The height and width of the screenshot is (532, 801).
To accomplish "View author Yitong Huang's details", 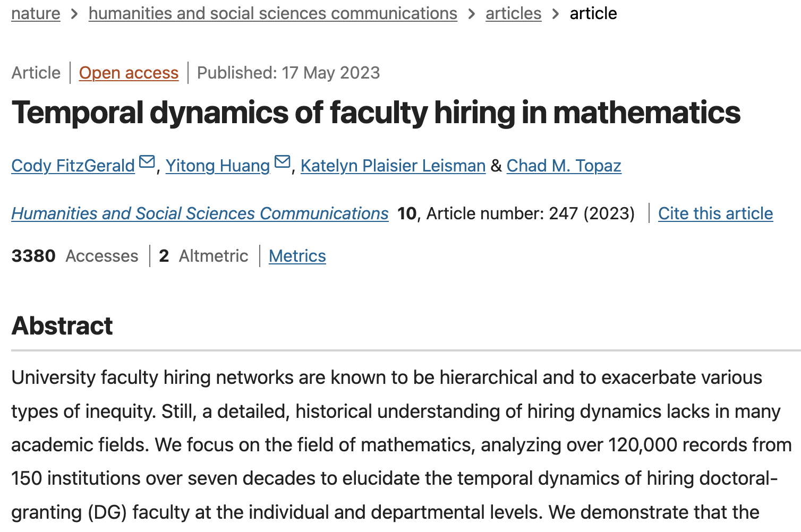I will (218, 166).
